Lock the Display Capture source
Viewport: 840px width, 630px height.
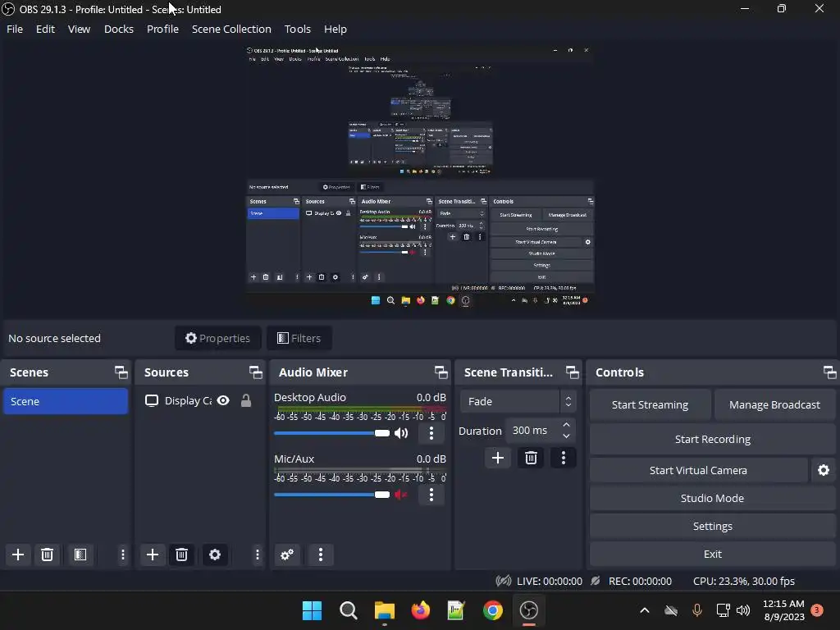pos(246,400)
